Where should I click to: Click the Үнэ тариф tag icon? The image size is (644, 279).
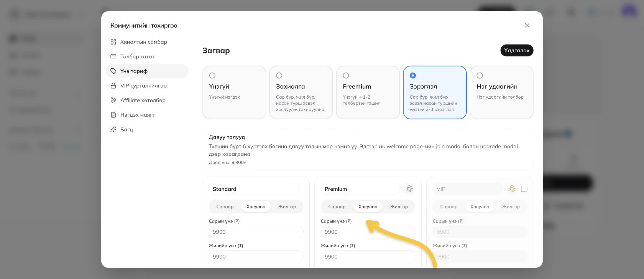(x=113, y=71)
